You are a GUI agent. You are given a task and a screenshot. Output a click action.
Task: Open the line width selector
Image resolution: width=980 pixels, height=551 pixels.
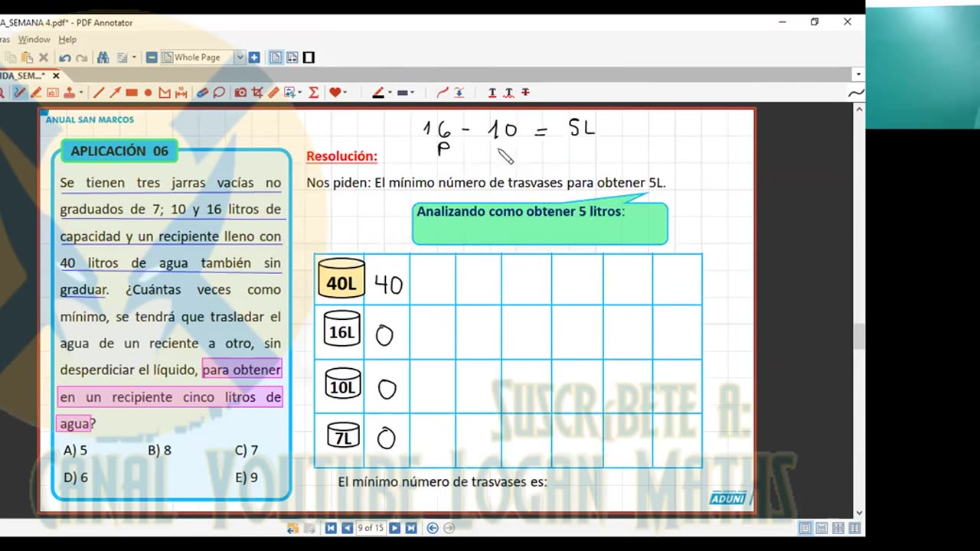pos(403,93)
